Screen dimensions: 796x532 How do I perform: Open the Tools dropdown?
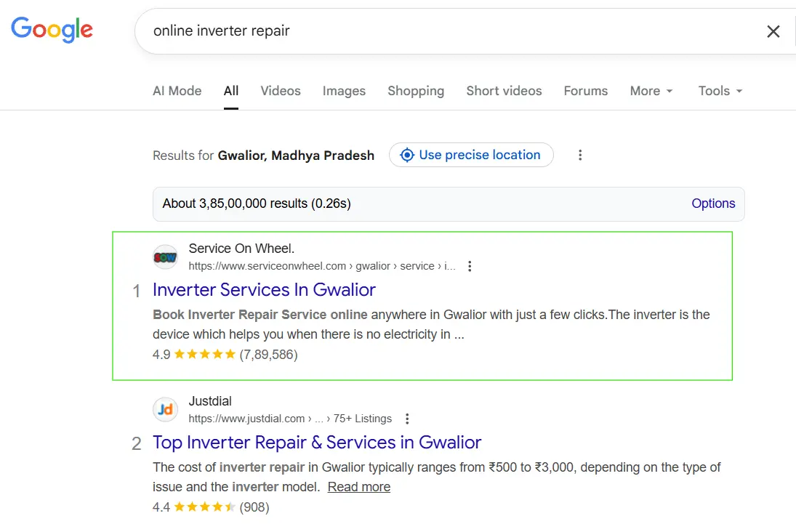pyautogui.click(x=720, y=91)
